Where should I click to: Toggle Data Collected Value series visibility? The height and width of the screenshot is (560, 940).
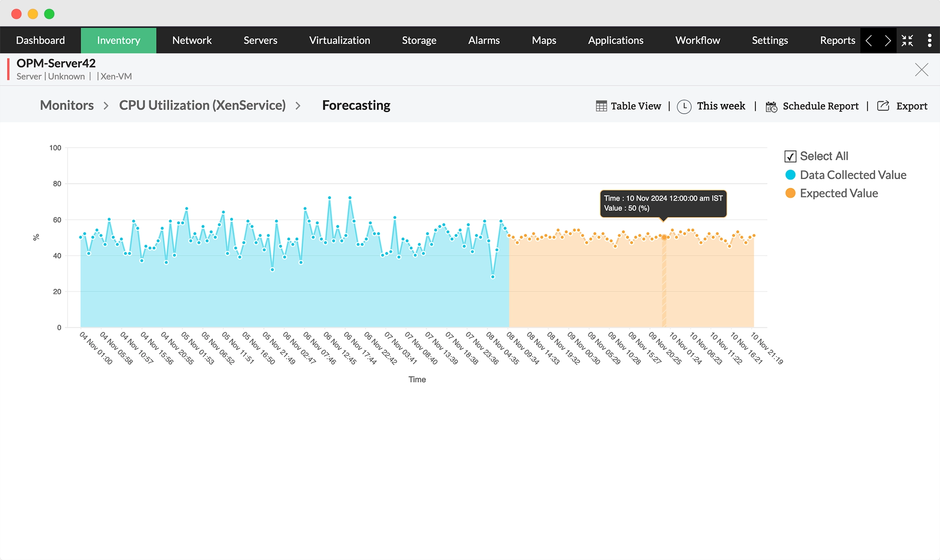click(853, 175)
